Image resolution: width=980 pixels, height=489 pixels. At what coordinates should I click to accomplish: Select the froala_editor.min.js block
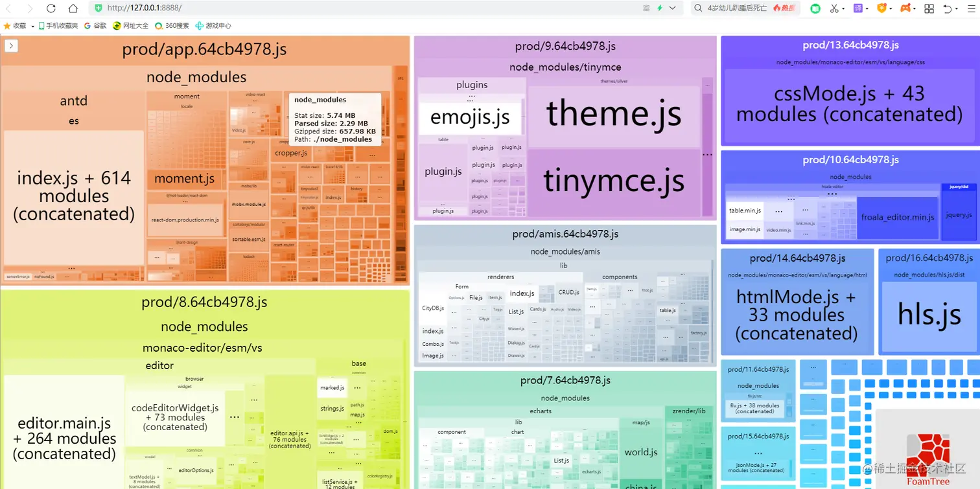click(x=898, y=217)
